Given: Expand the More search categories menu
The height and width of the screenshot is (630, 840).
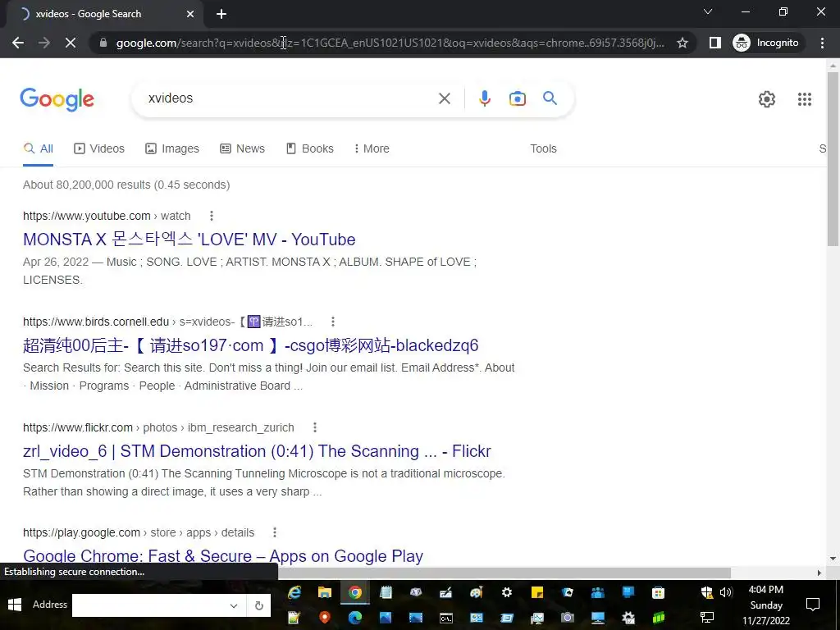Looking at the screenshot, I should (x=372, y=148).
